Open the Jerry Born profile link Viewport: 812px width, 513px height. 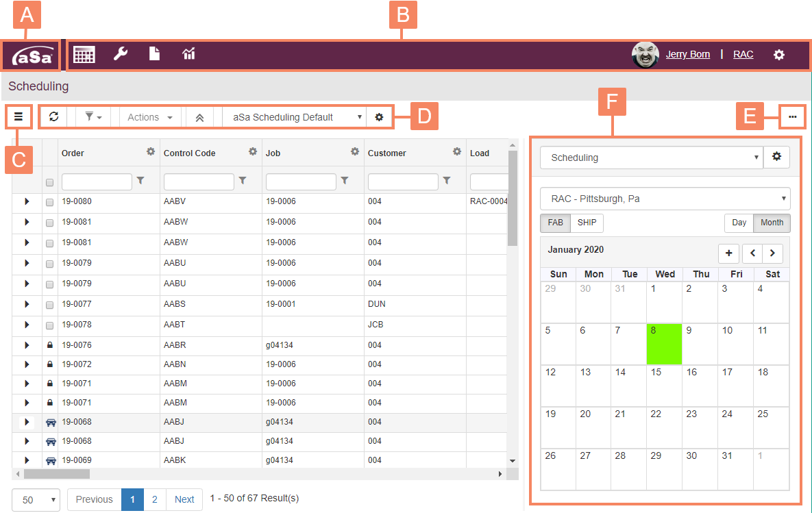click(x=688, y=54)
